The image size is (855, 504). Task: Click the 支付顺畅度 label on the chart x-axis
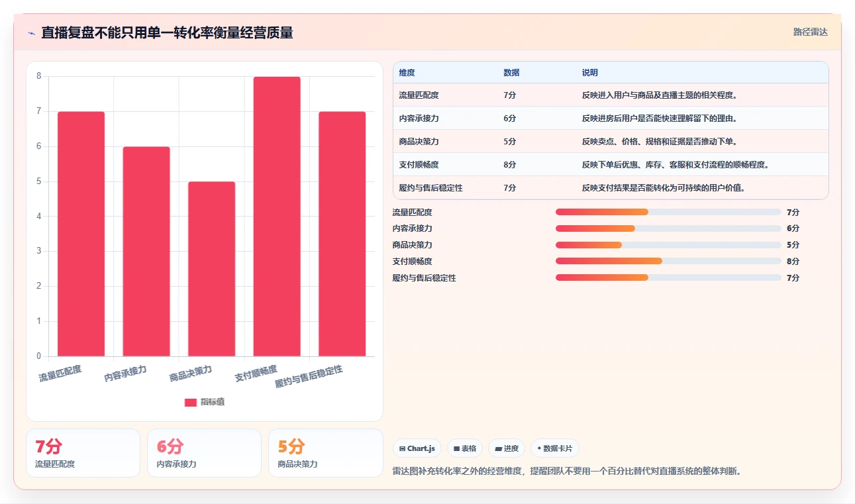click(x=256, y=374)
